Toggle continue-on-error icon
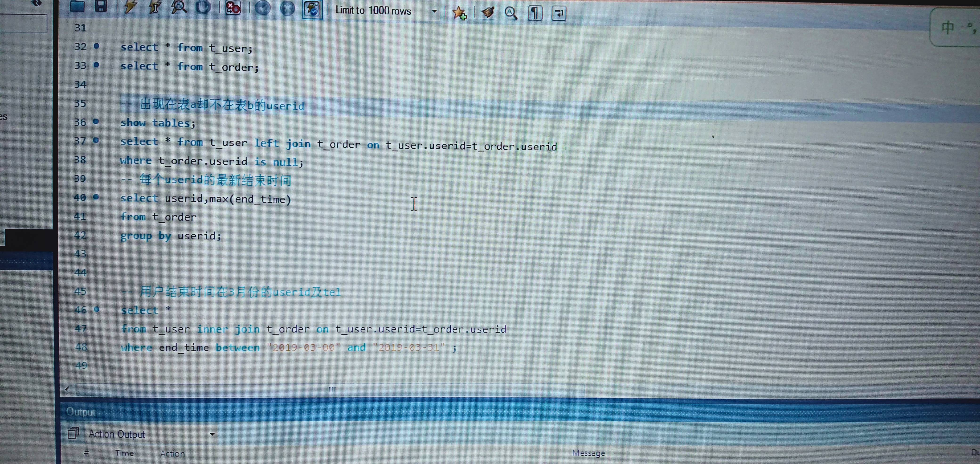The width and height of the screenshot is (980, 464). click(x=233, y=8)
